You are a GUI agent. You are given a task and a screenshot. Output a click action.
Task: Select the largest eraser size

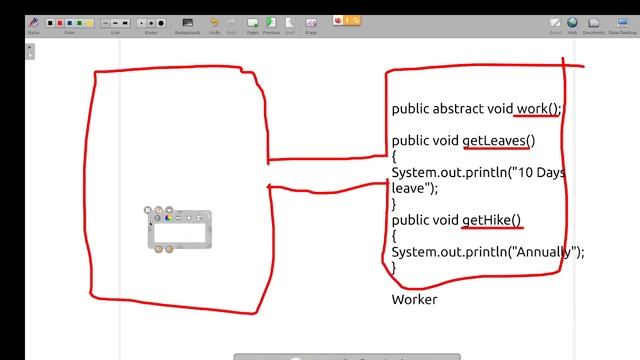pyautogui.click(x=161, y=23)
